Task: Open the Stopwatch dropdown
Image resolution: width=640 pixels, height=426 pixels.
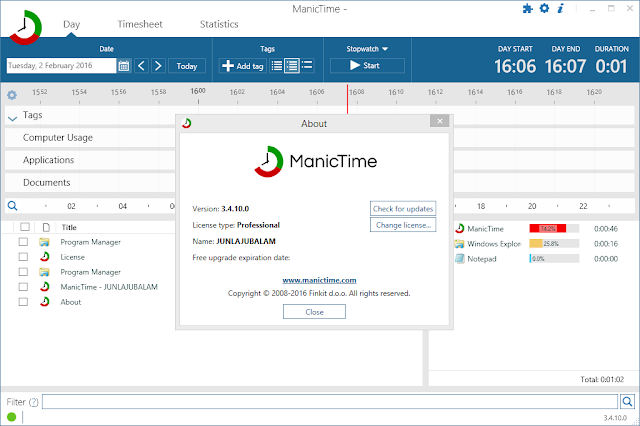Action: [367, 49]
